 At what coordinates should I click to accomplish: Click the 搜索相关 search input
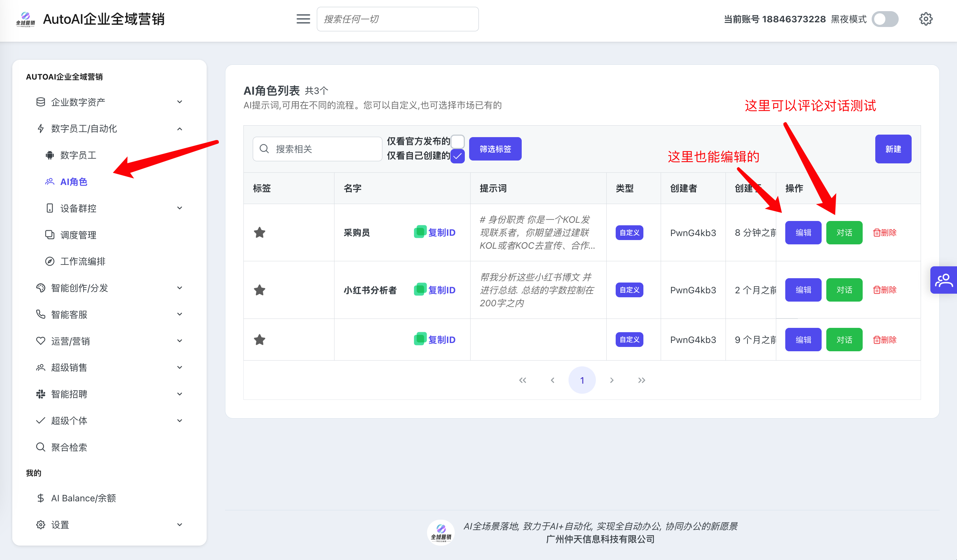pyautogui.click(x=318, y=149)
